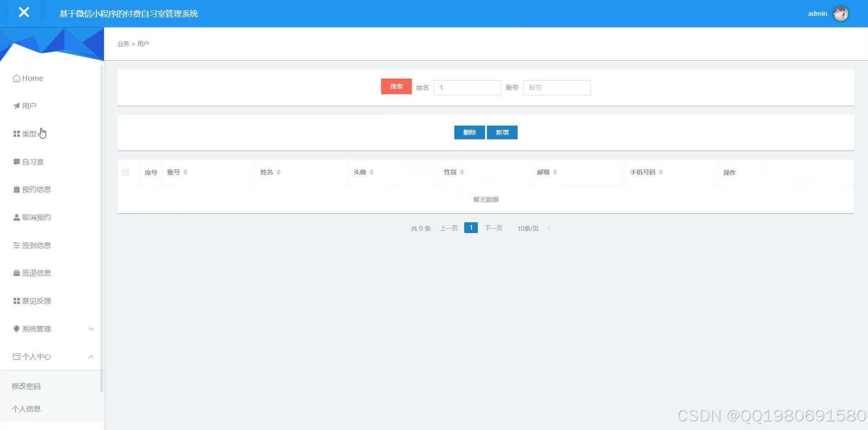Click the 签到信息 sliders icon
868x430 pixels.
(x=17, y=245)
